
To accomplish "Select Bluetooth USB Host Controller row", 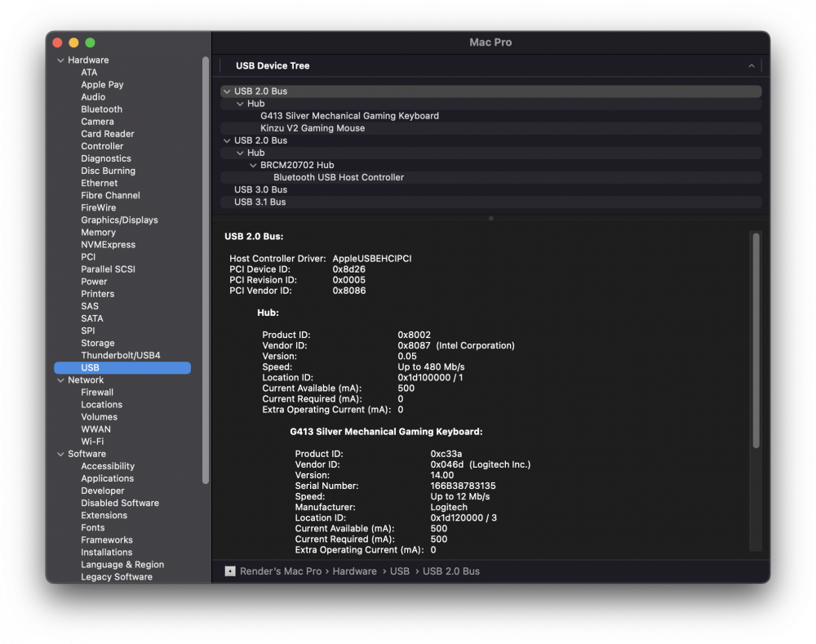I will click(490, 177).
